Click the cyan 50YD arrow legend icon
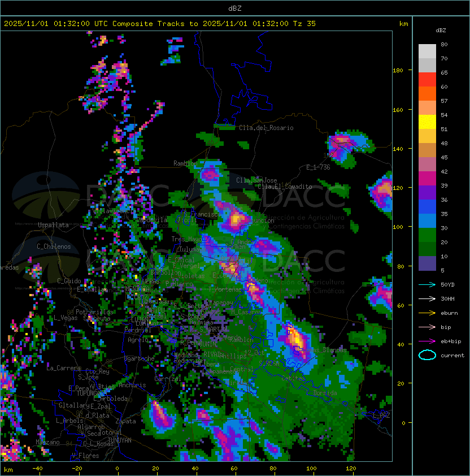 point(427,284)
